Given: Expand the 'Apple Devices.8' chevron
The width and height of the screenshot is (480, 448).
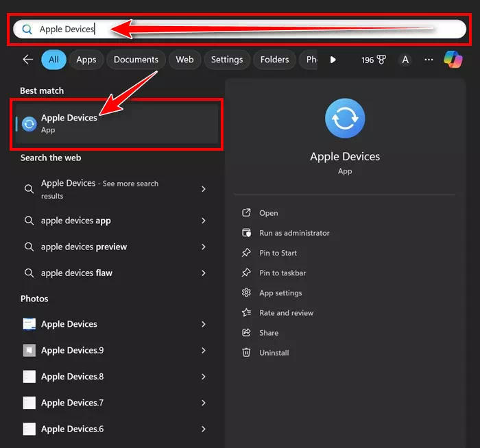Looking at the screenshot, I should tap(204, 377).
